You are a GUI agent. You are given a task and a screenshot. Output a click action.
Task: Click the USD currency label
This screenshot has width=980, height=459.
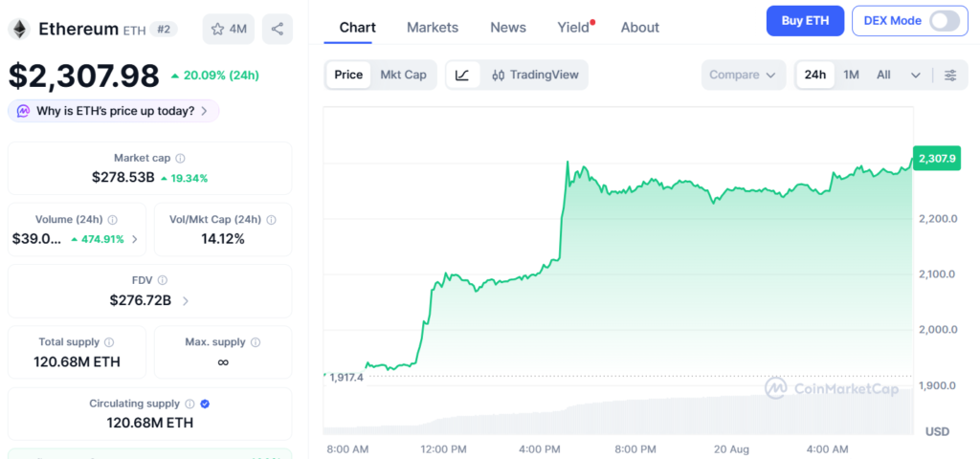[937, 431]
